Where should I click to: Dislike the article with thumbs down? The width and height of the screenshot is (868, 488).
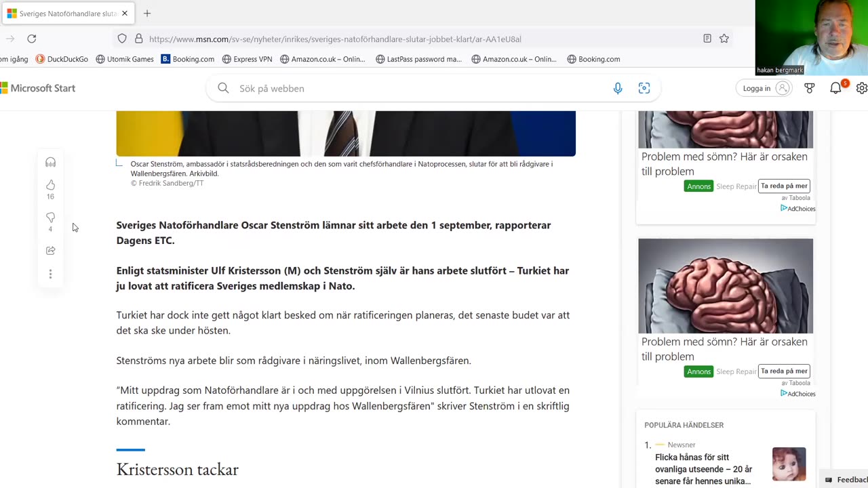(x=50, y=218)
